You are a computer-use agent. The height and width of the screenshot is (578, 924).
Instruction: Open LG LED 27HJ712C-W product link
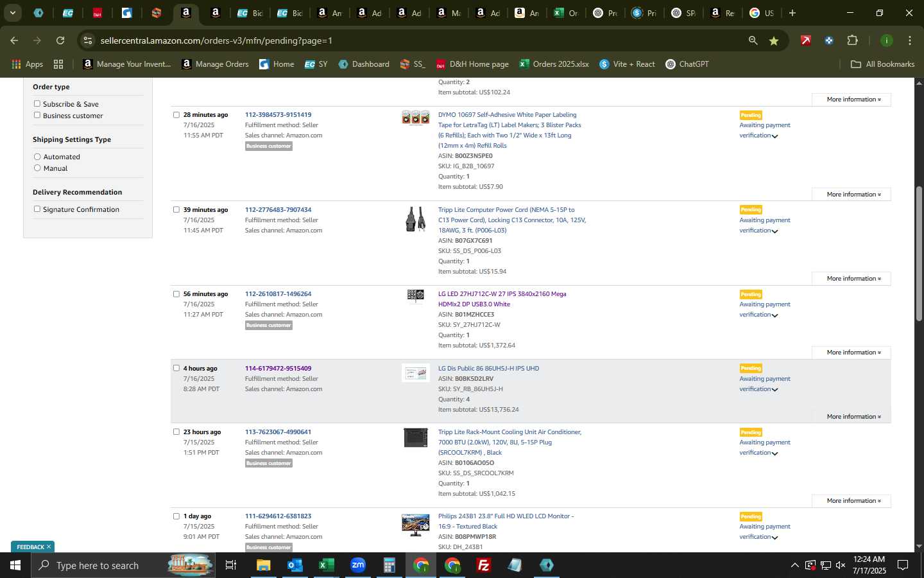[502, 299]
